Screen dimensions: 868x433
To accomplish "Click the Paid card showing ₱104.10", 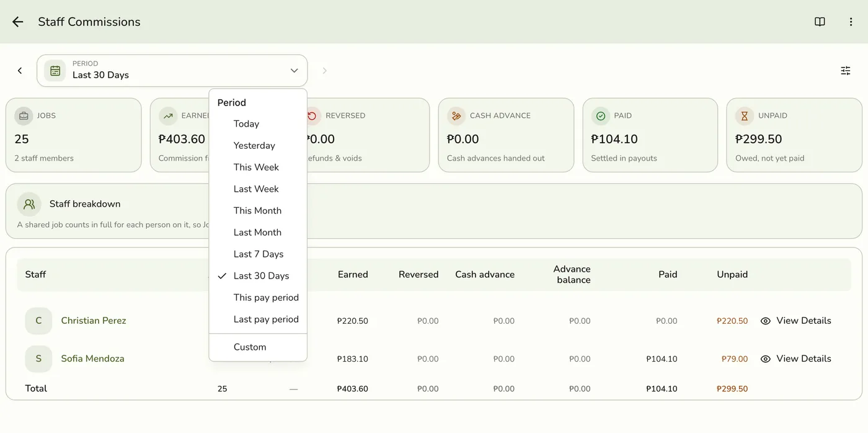I will click(650, 135).
